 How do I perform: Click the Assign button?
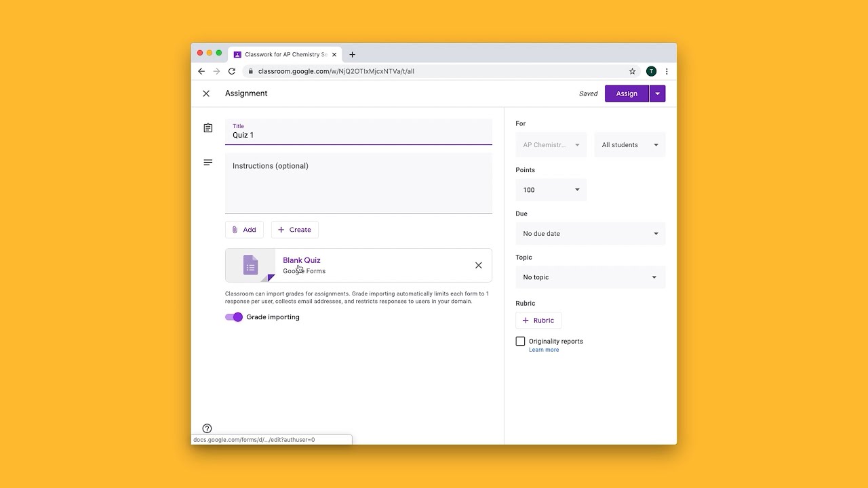(x=626, y=94)
